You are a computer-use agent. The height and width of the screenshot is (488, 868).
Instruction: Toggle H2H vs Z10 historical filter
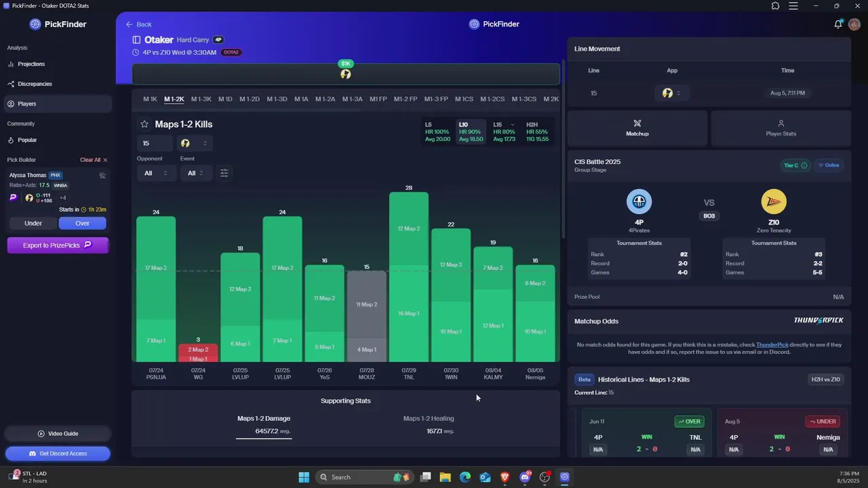pyautogui.click(x=825, y=380)
